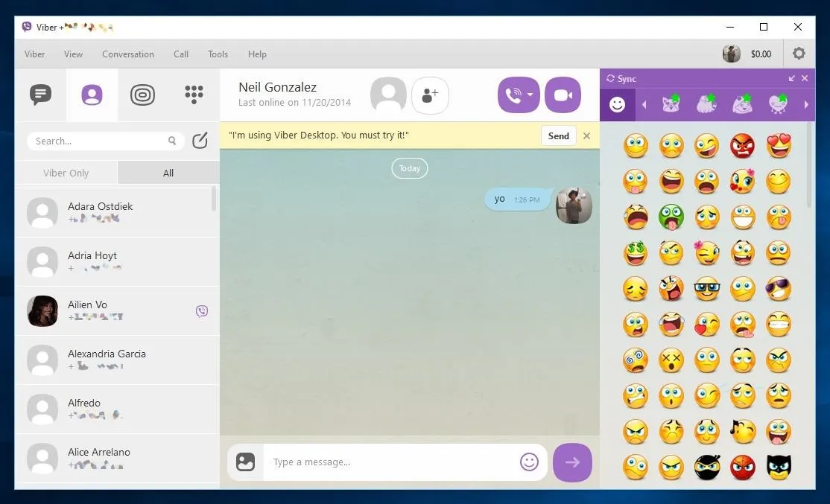Open the Tools menu
830x504 pixels.
tap(218, 54)
